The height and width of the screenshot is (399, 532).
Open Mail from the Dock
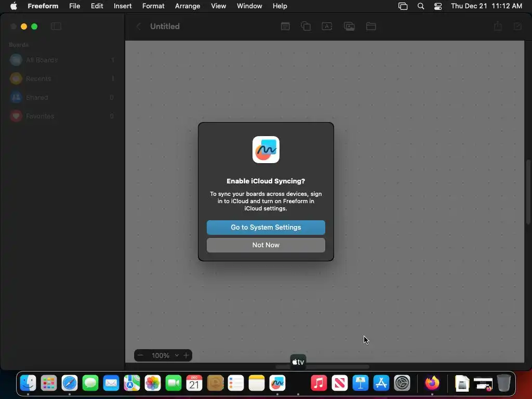tap(111, 383)
